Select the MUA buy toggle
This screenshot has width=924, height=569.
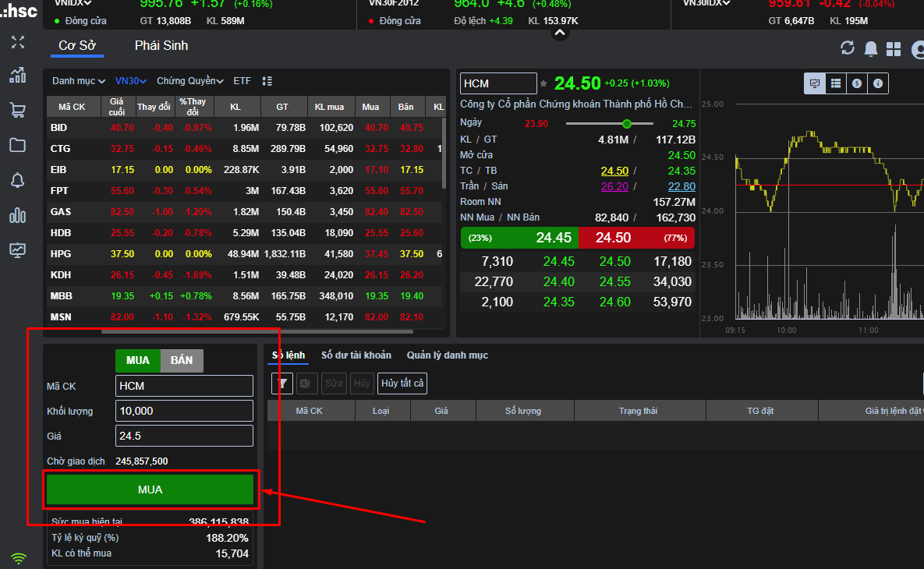(x=138, y=360)
